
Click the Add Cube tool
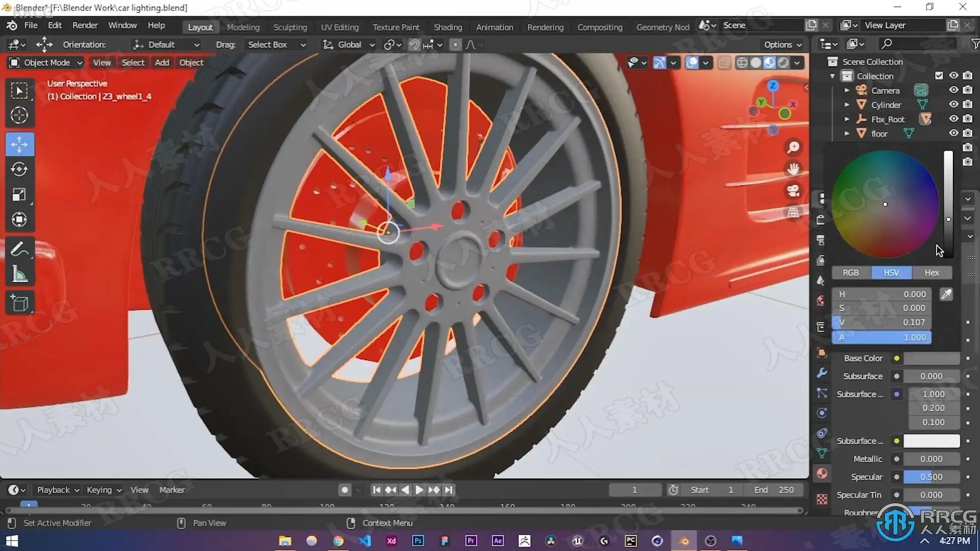click(19, 303)
